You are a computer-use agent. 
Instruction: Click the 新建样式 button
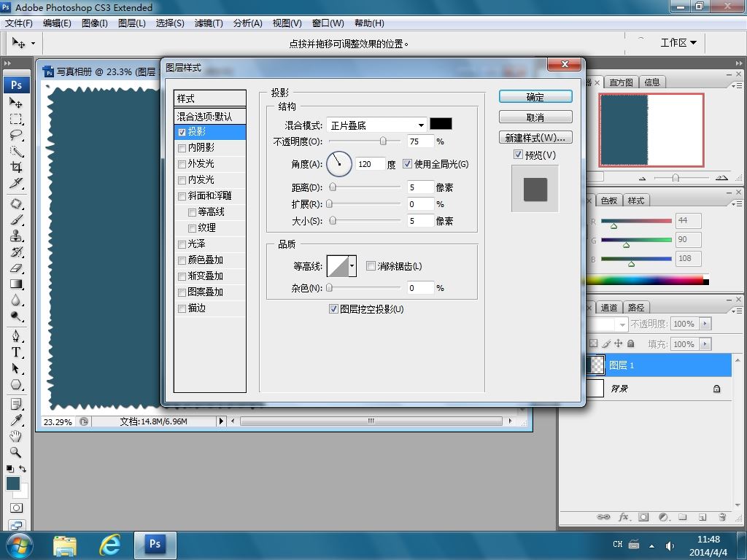click(x=535, y=138)
